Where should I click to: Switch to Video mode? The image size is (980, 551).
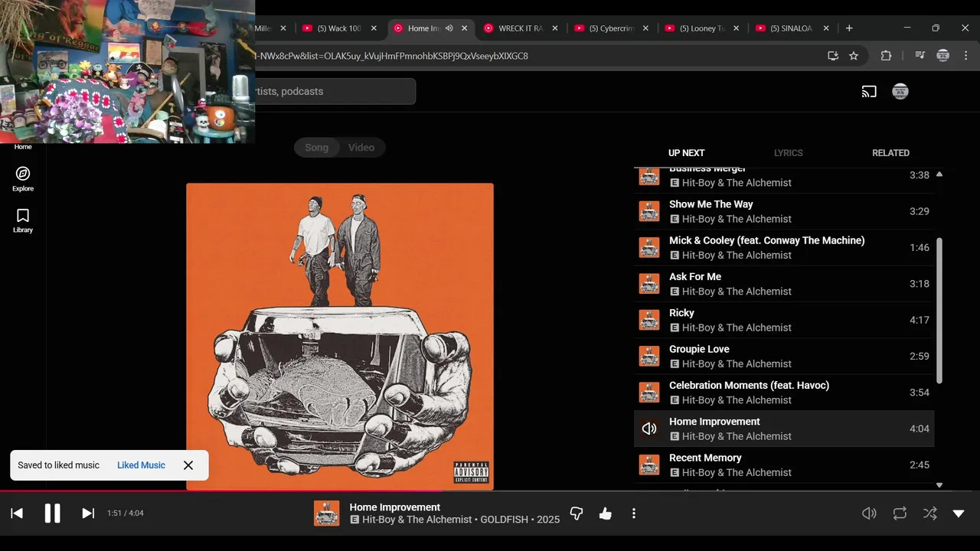click(361, 148)
